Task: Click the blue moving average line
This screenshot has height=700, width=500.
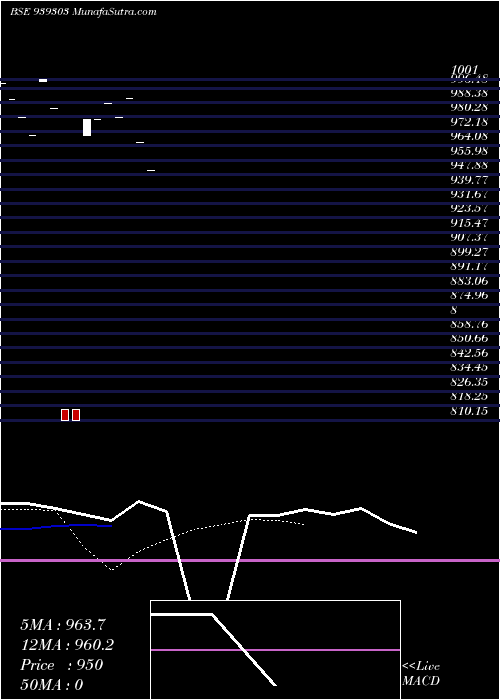Action: click(56, 527)
